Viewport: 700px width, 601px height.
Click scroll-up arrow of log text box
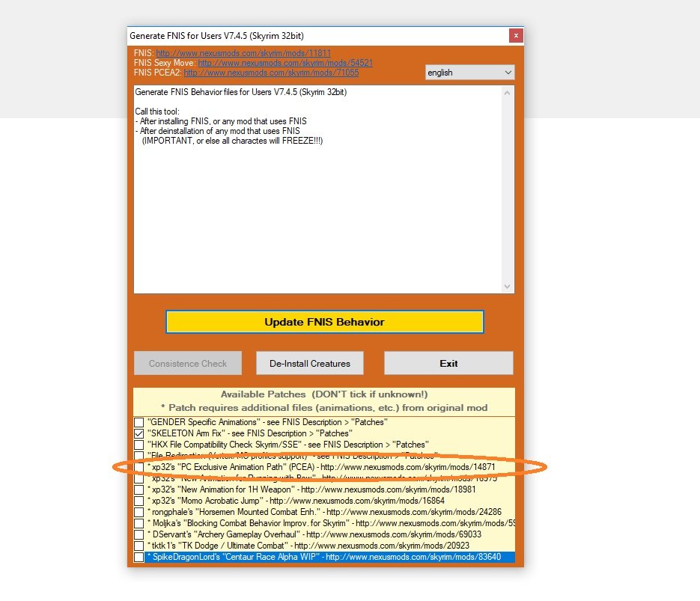(507, 93)
